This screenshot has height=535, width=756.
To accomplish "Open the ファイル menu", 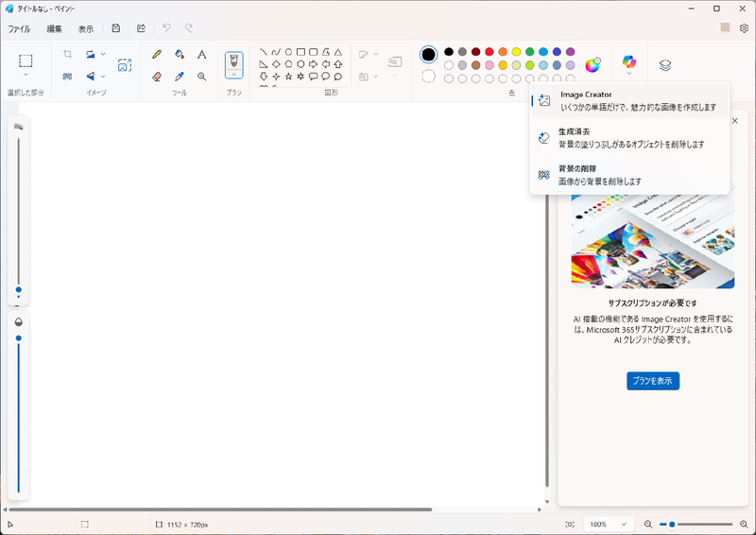I will (x=19, y=29).
